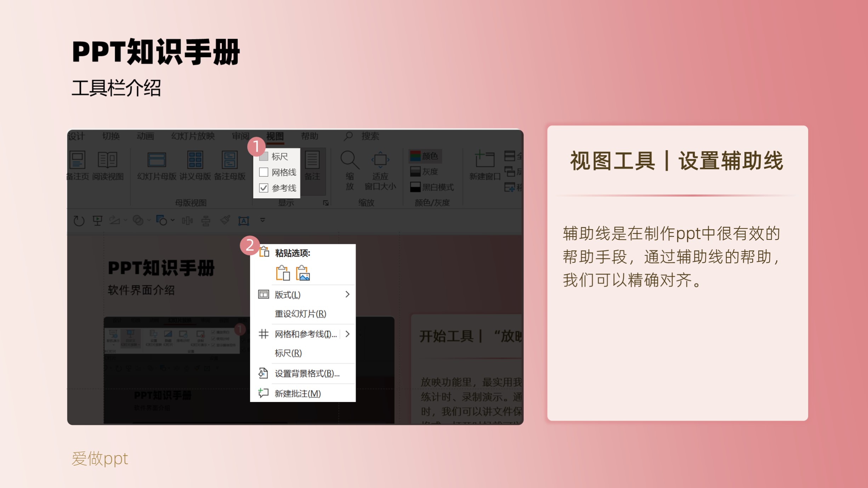This screenshot has width=868, height=488.
Task: Click the quick access toolbar overflow chevron
Action: (x=262, y=220)
